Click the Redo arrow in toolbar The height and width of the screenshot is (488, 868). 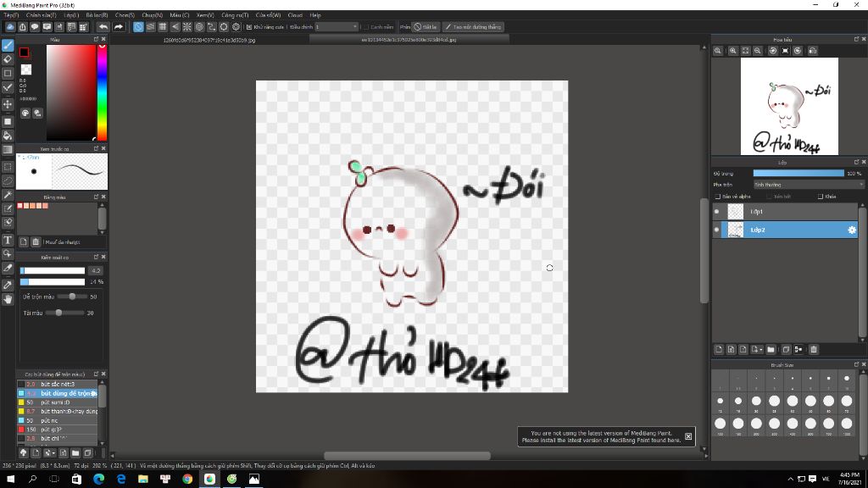pyautogui.click(x=119, y=26)
